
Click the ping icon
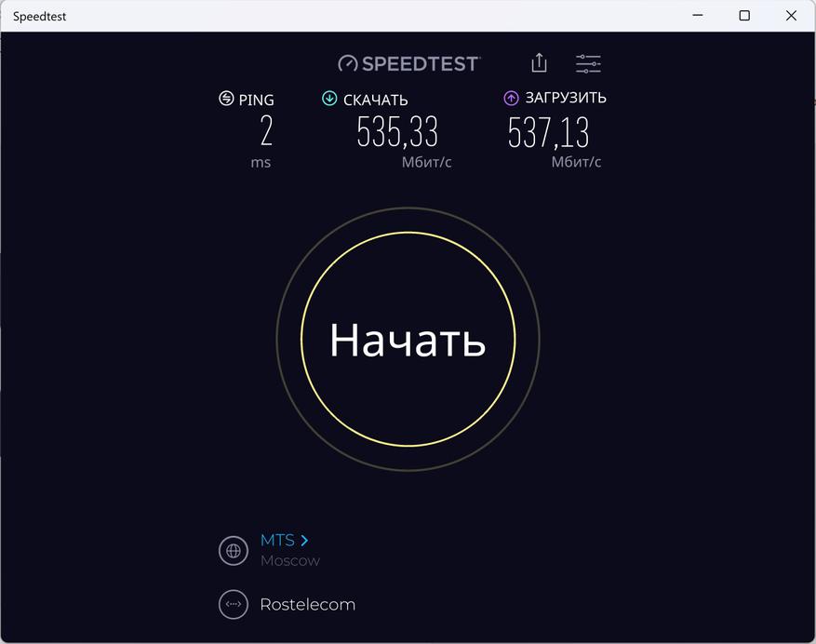click(x=226, y=98)
